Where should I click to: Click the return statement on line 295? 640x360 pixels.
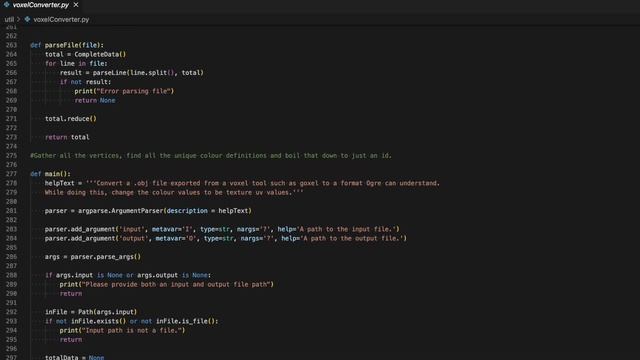(x=71, y=340)
